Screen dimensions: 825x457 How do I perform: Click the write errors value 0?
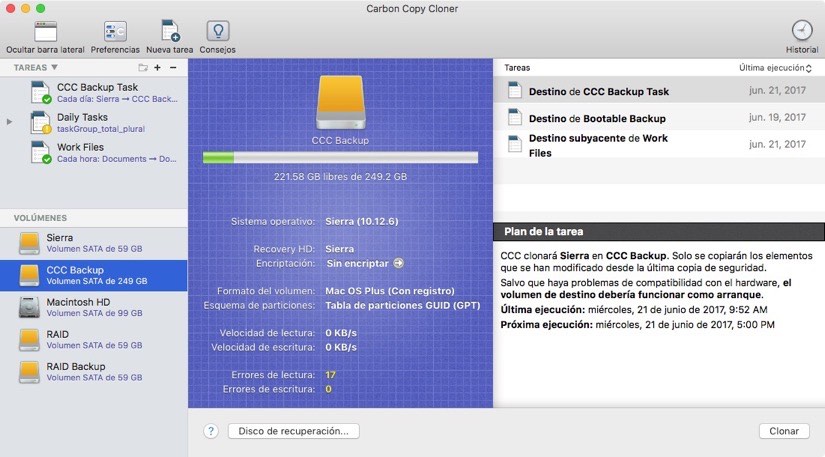[328, 389]
